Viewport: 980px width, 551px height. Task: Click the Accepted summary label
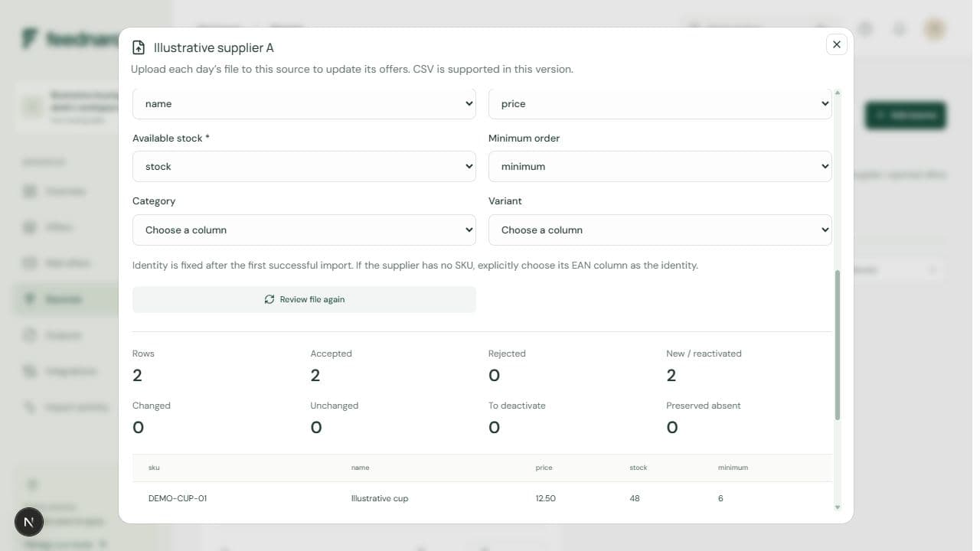coord(331,354)
